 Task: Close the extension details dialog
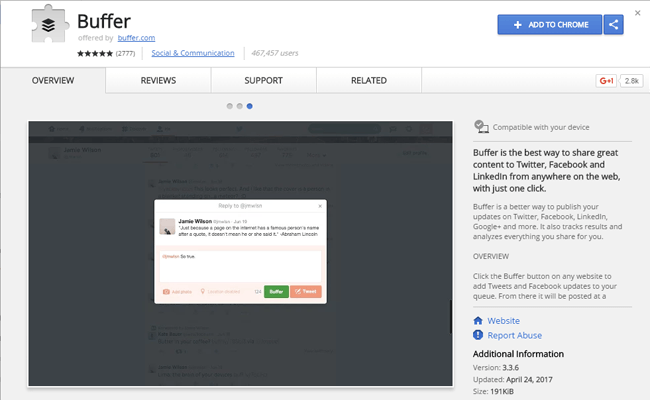click(638, 13)
